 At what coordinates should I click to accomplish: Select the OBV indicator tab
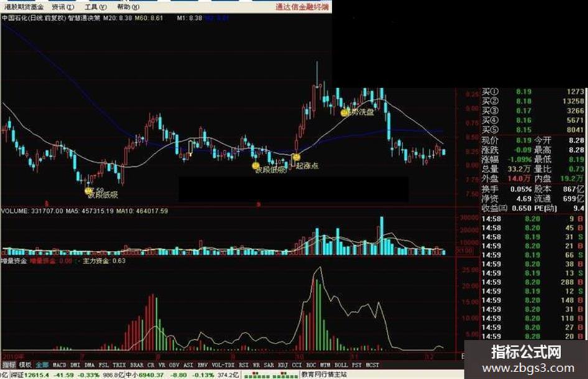(174, 365)
